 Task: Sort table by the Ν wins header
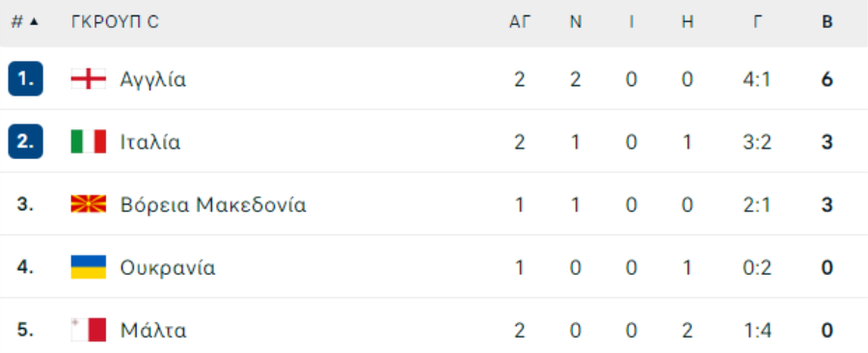tap(576, 22)
